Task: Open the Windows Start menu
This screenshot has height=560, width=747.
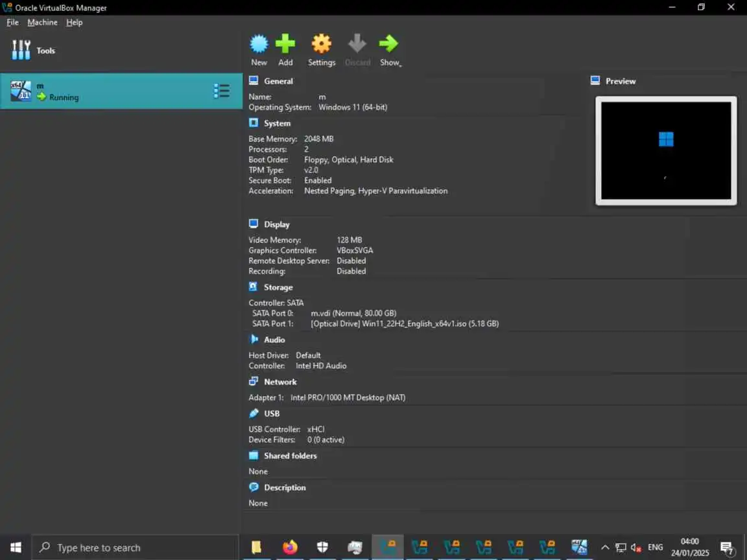Action: pyautogui.click(x=16, y=547)
